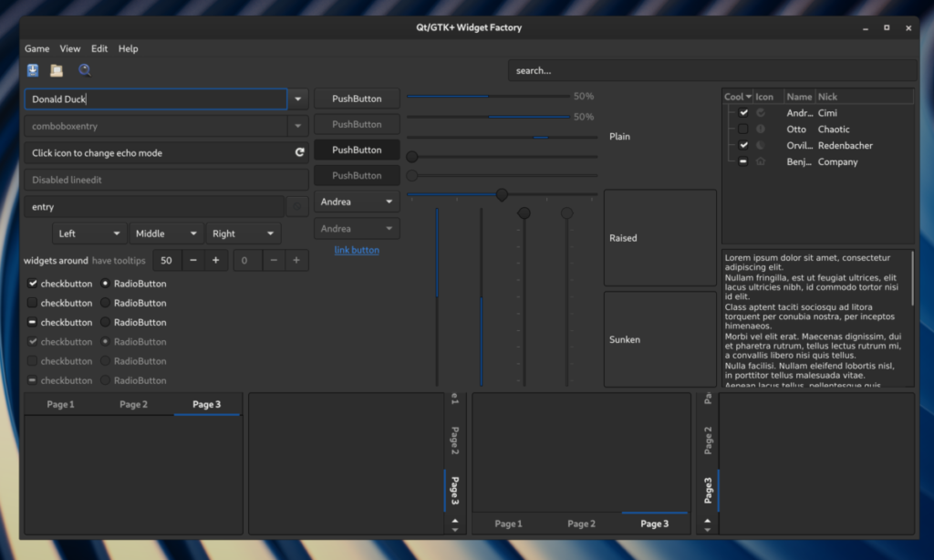The image size is (934, 560).
Task: Click the entry text field
Action: coord(154,207)
